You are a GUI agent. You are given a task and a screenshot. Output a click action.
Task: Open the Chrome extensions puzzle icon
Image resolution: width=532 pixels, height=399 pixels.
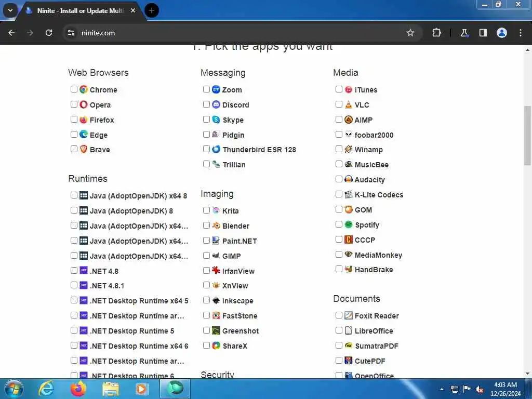pos(436,33)
